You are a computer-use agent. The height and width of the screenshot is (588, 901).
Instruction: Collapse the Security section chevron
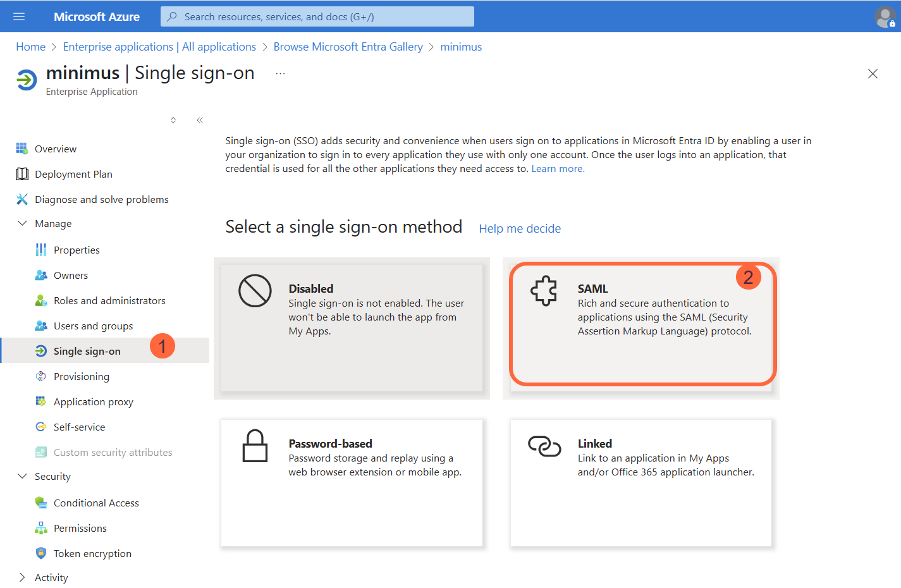coord(22,476)
